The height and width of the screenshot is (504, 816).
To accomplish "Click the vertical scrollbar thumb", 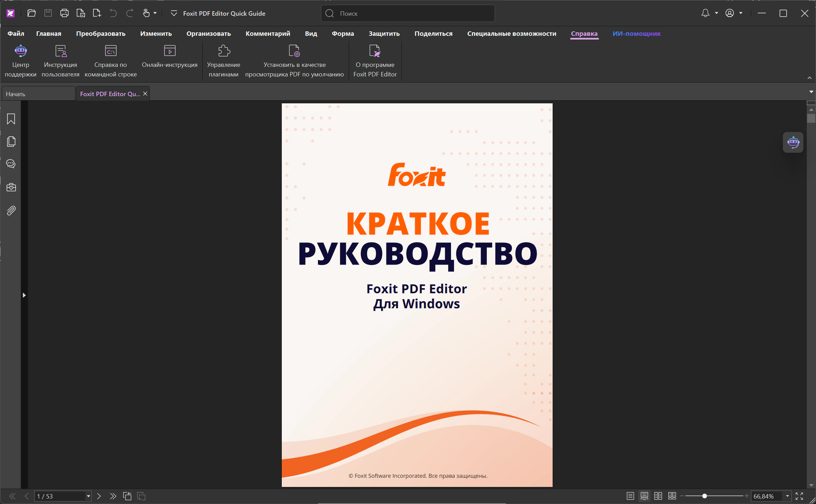I will (x=811, y=118).
